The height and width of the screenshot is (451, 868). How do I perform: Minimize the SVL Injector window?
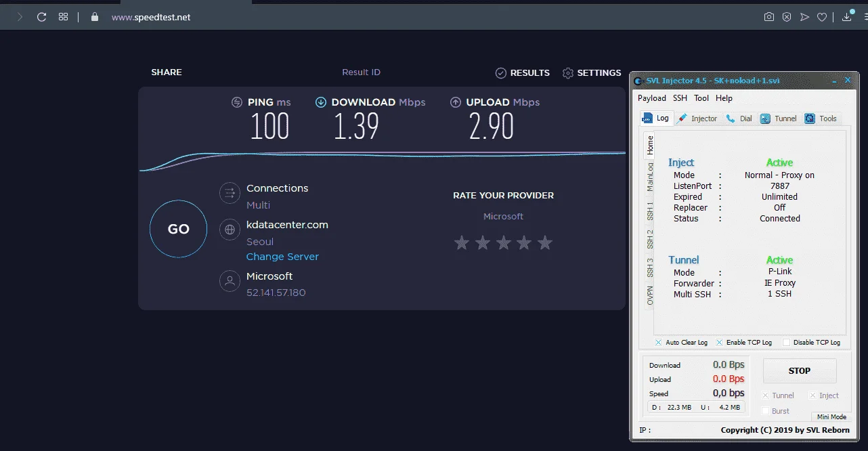coord(835,81)
